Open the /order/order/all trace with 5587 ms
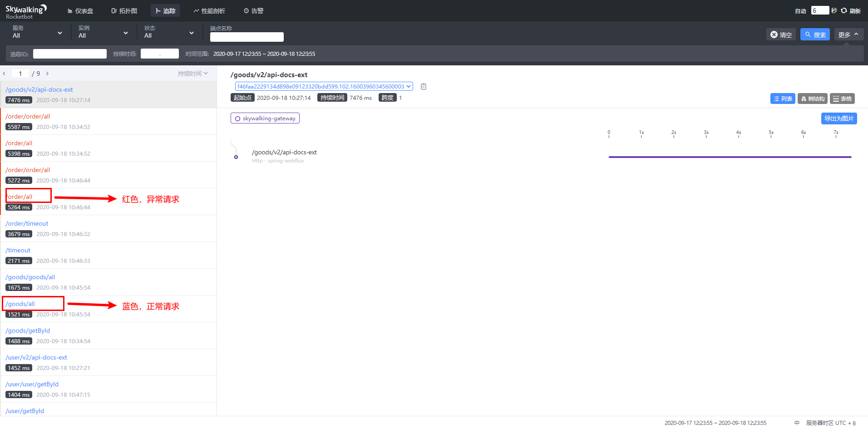 [x=108, y=121]
